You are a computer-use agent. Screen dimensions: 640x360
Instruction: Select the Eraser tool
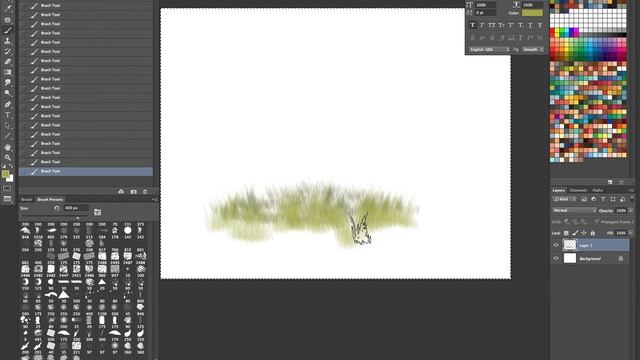[x=7, y=62]
